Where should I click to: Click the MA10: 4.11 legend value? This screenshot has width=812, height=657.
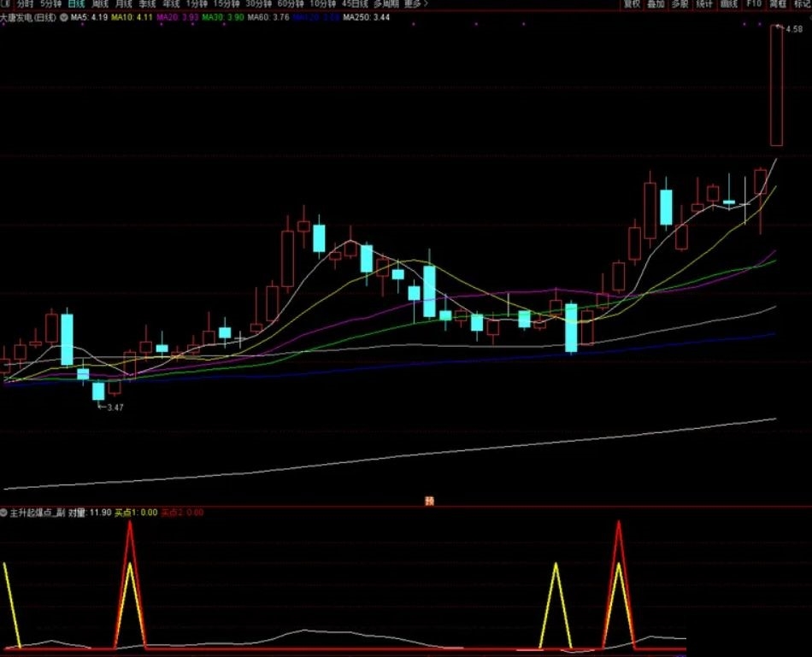(132, 18)
